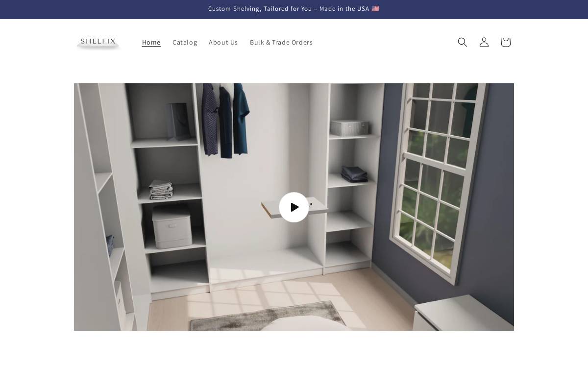The height and width of the screenshot is (392, 588).
Task: Open Bulk & Trade Orders page
Action: point(281,42)
